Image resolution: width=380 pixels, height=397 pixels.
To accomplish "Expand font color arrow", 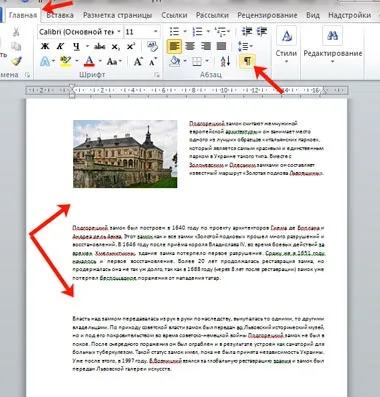I will point(100,62).
